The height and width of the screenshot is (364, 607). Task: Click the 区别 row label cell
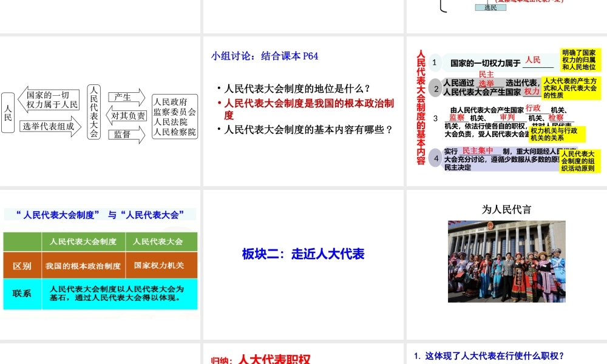pos(22,265)
